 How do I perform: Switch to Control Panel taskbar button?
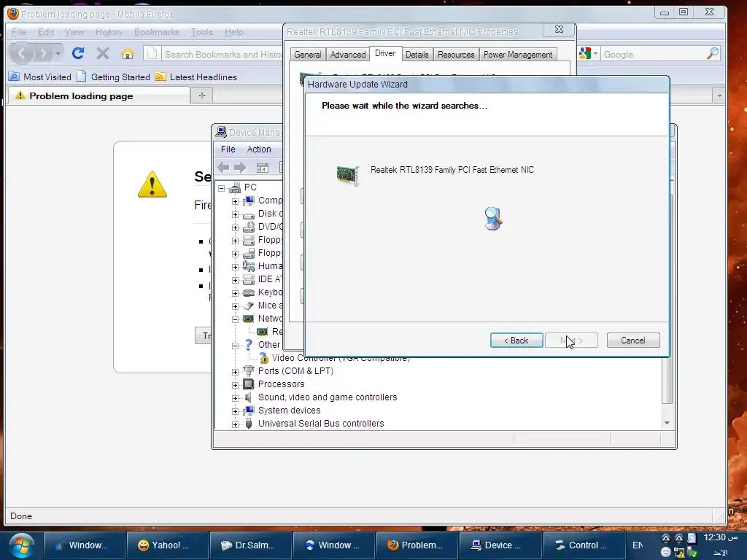point(584,545)
